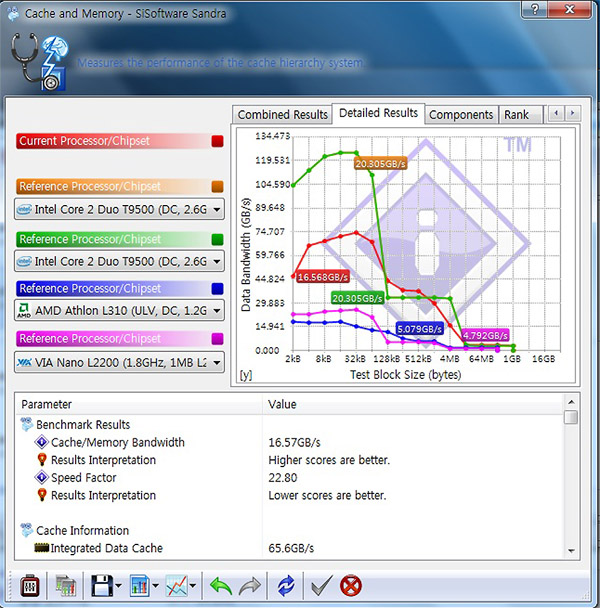Image resolution: width=600 pixels, height=608 pixels.
Task: Click the Cache/Memory Bandwidth diamond icon
Action: coord(41,442)
